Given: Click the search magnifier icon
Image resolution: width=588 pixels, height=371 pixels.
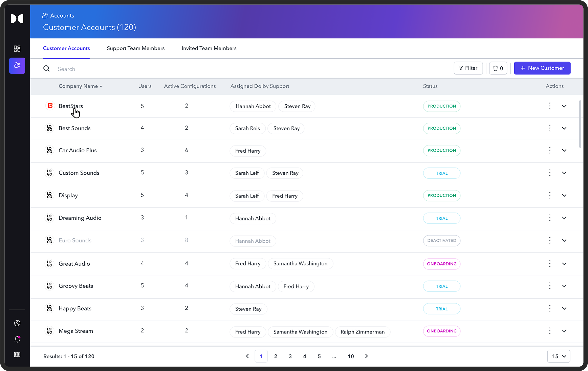Looking at the screenshot, I should click(47, 69).
